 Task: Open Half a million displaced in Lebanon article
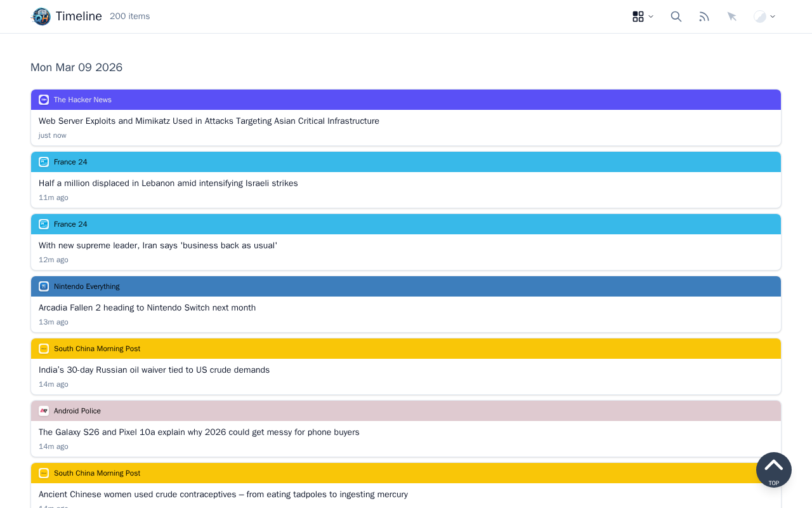coord(168,184)
